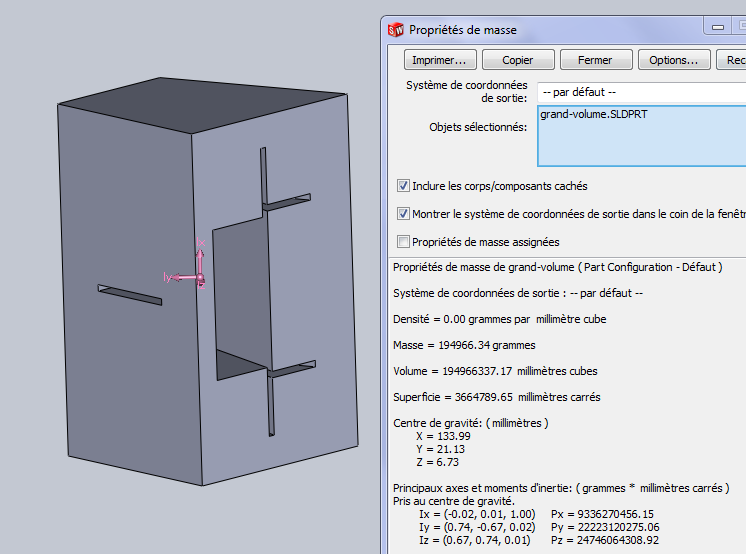This screenshot has height=554, width=746.
Task: Click the Px = 9336270456.15 value
Action: tap(602, 514)
